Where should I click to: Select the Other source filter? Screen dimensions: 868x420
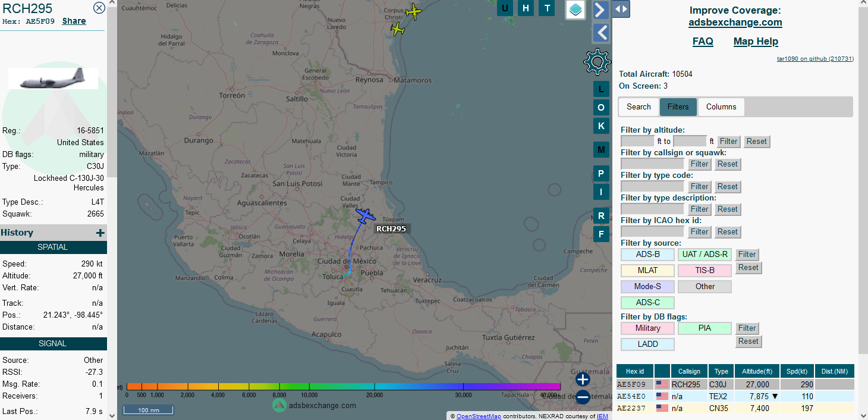(705, 287)
